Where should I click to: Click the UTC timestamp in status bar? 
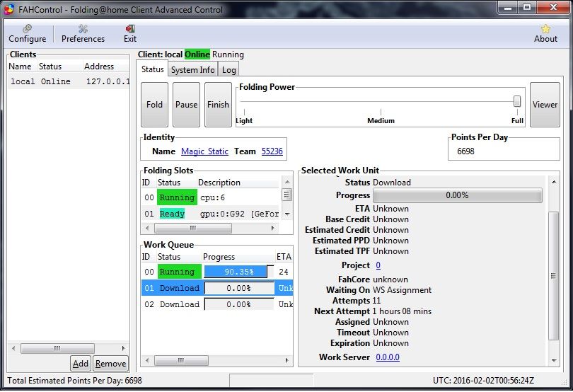(483, 381)
